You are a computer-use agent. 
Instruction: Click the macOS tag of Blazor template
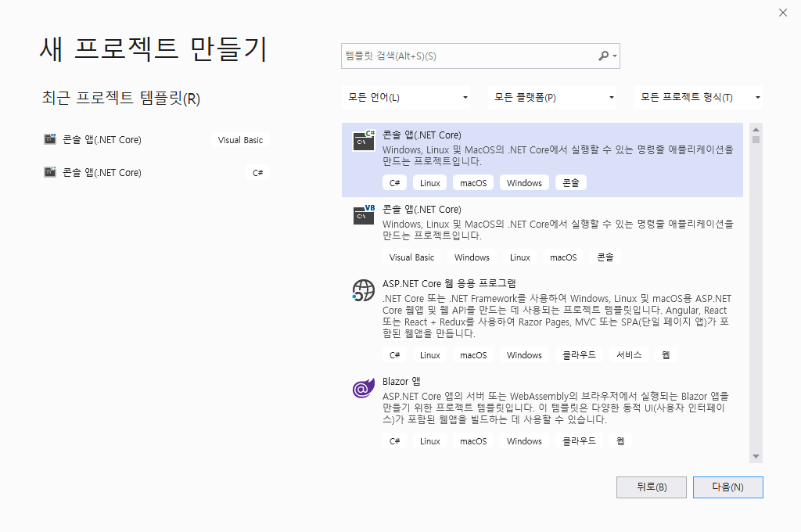pos(473,440)
